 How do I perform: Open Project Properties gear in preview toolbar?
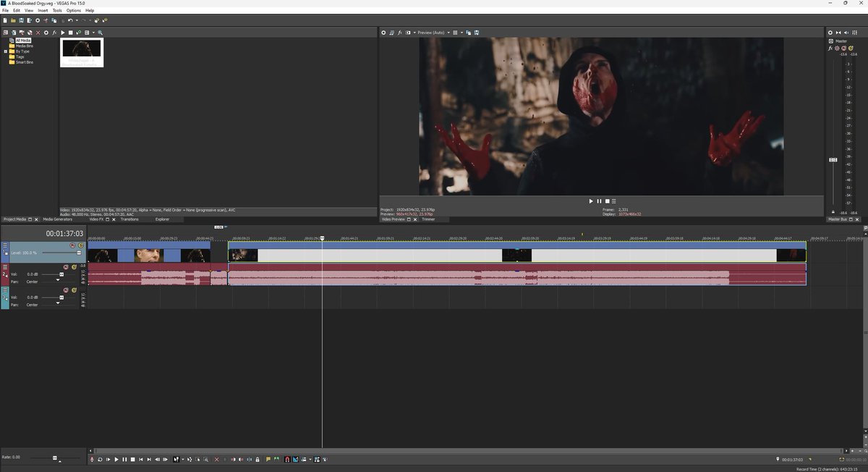(x=384, y=33)
